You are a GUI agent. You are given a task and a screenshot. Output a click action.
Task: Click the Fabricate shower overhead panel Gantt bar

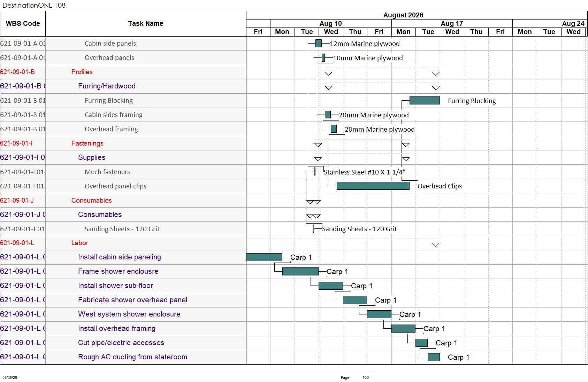tap(355, 300)
